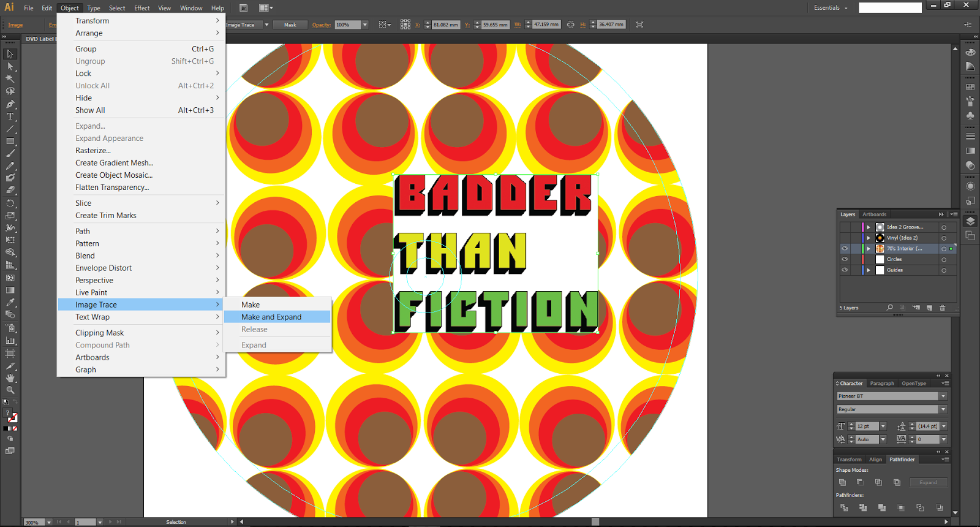Select the Zoom magnifier tool
This screenshot has height=527, width=980.
tap(10, 390)
